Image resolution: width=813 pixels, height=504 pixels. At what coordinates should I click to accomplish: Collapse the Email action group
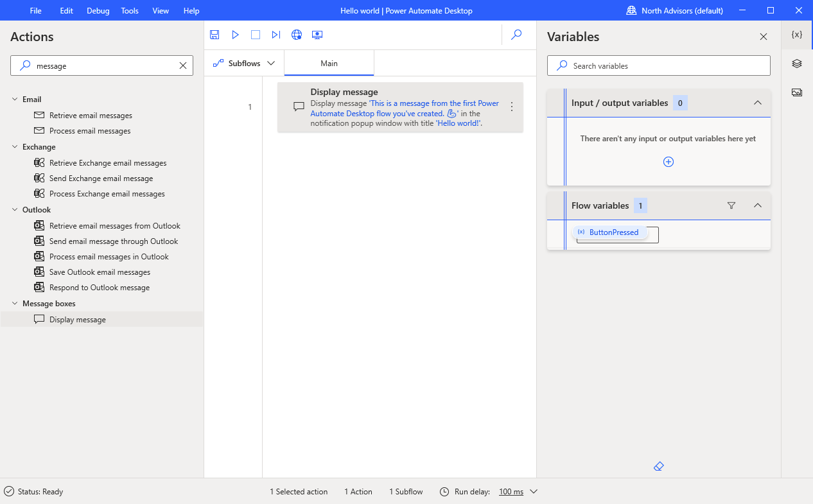click(15, 100)
